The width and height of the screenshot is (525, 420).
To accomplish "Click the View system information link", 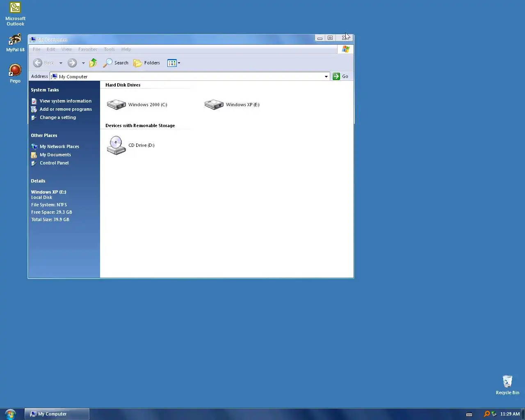I will [x=66, y=101].
